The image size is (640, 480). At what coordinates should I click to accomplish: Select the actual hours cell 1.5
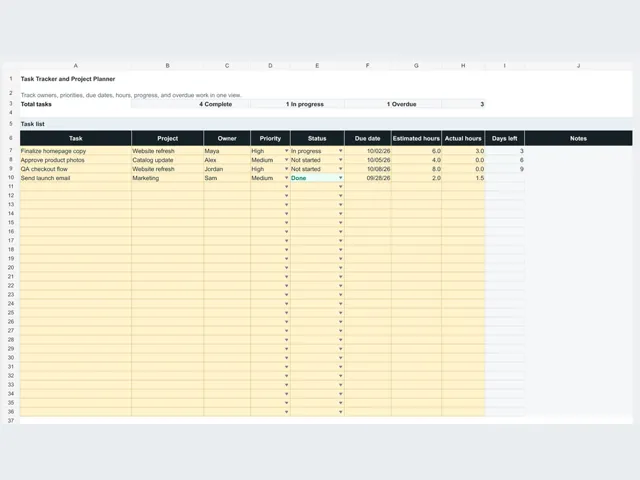click(x=463, y=178)
